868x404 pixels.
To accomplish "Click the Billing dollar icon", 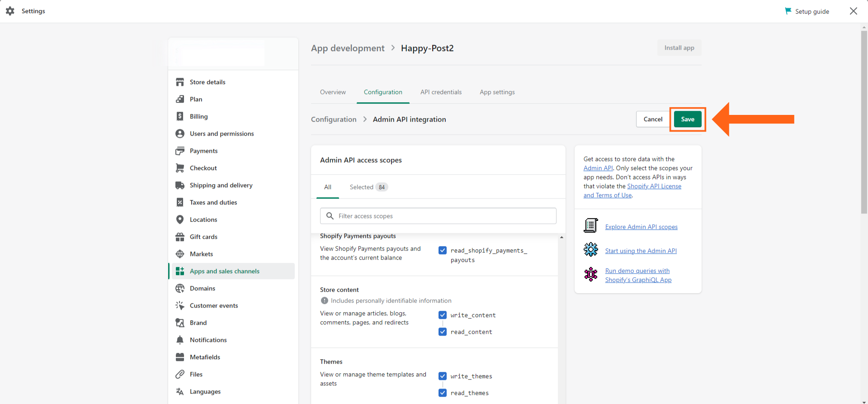I will 180,116.
